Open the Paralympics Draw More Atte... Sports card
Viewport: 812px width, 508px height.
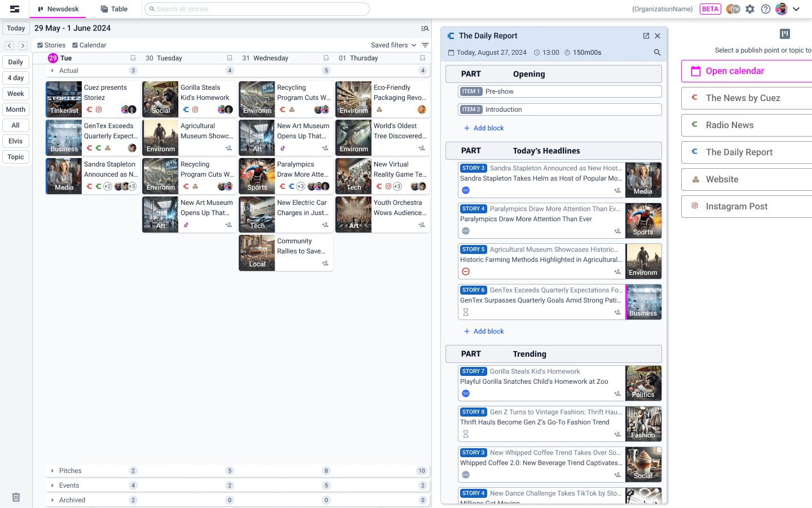(286, 176)
